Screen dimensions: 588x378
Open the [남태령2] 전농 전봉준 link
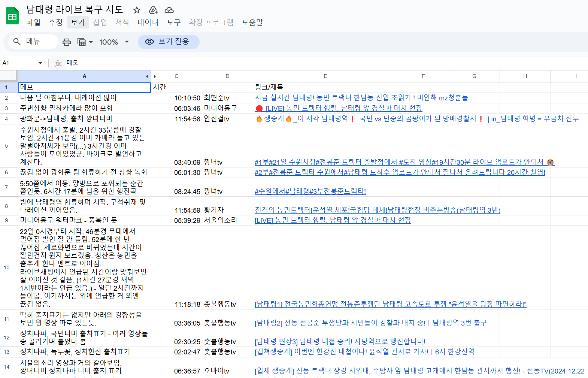(x=370, y=323)
